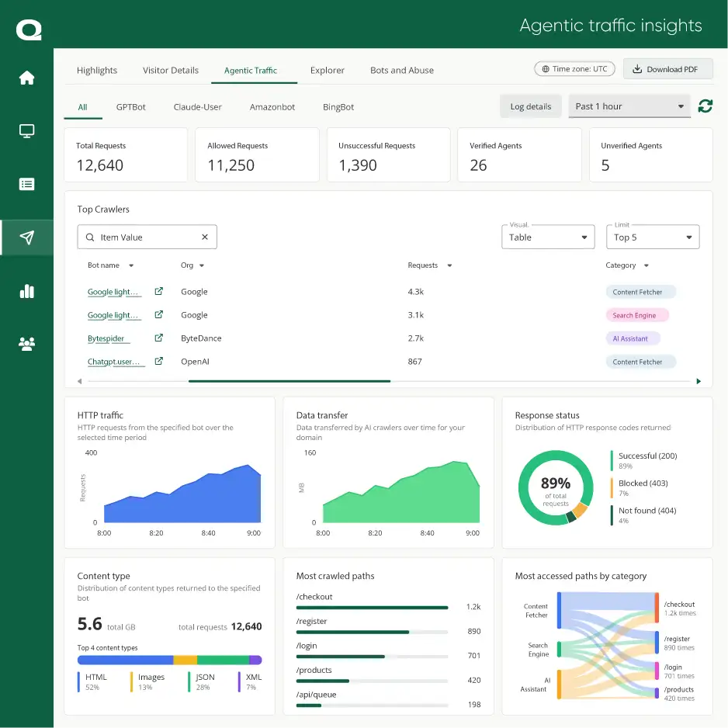Open the Google light link in Content Fetcher row

coord(113,292)
